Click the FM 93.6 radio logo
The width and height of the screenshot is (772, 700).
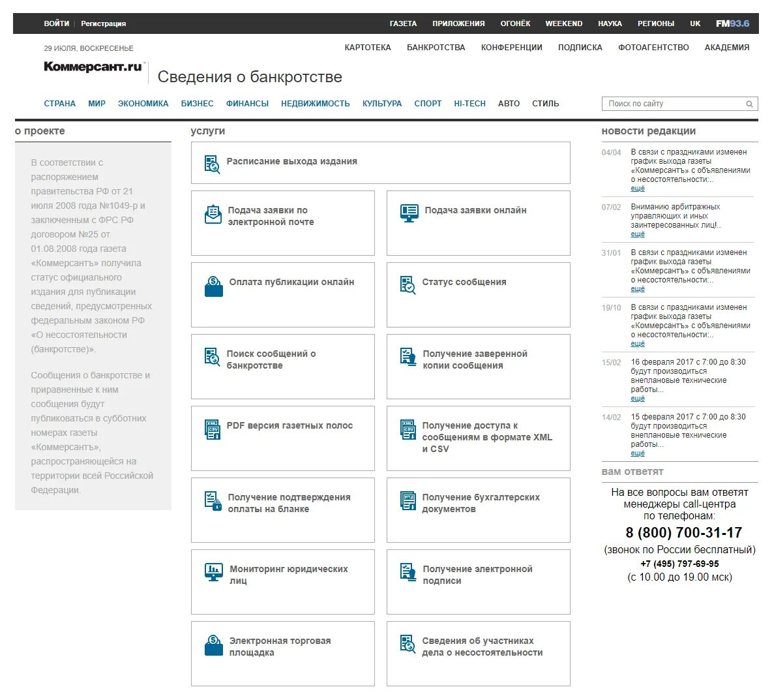pos(732,23)
